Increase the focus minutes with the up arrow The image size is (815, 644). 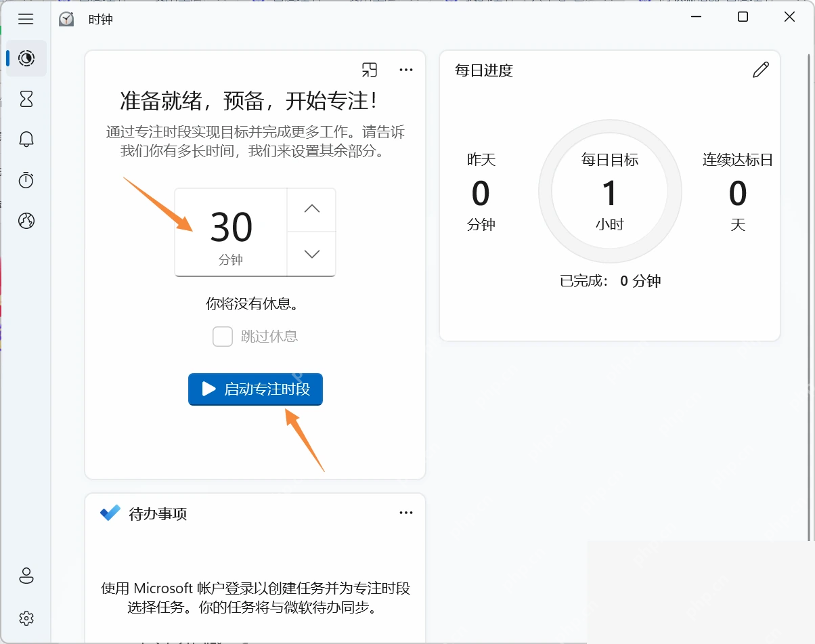pyautogui.click(x=311, y=210)
